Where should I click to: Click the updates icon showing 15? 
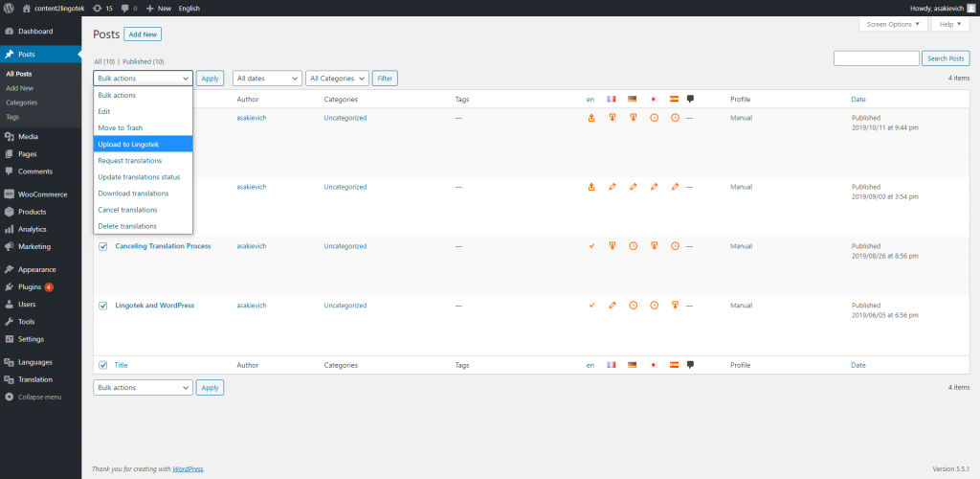pos(102,8)
